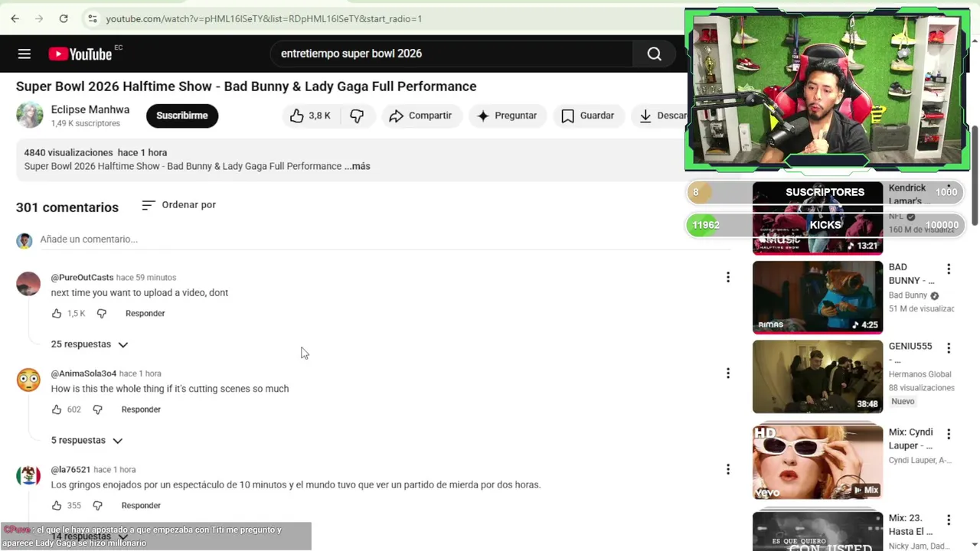
Task: Open the @la76521 username link
Action: click(x=70, y=470)
